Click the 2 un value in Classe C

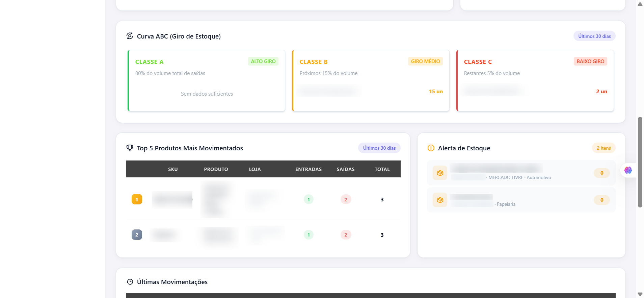pos(601,91)
